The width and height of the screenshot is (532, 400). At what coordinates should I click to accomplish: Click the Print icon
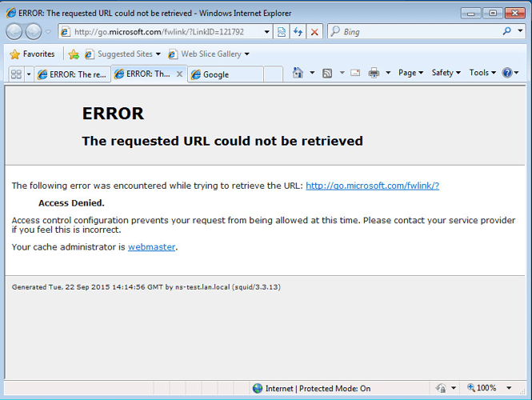[x=374, y=73]
